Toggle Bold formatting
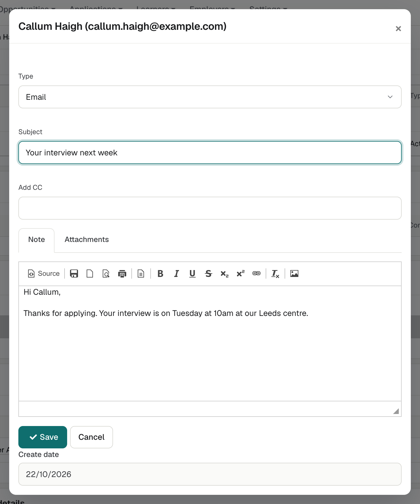Image resolution: width=420 pixels, height=504 pixels. pyautogui.click(x=160, y=274)
